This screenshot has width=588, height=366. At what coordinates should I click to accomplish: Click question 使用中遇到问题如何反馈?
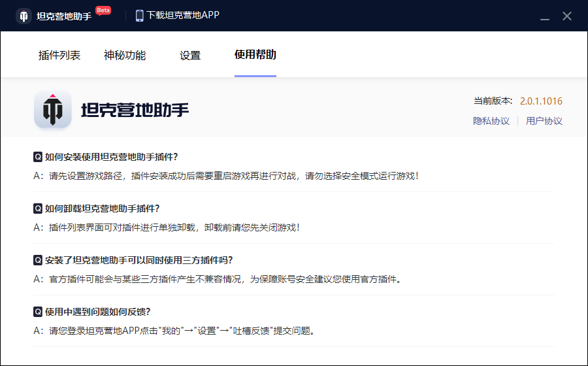(98, 312)
